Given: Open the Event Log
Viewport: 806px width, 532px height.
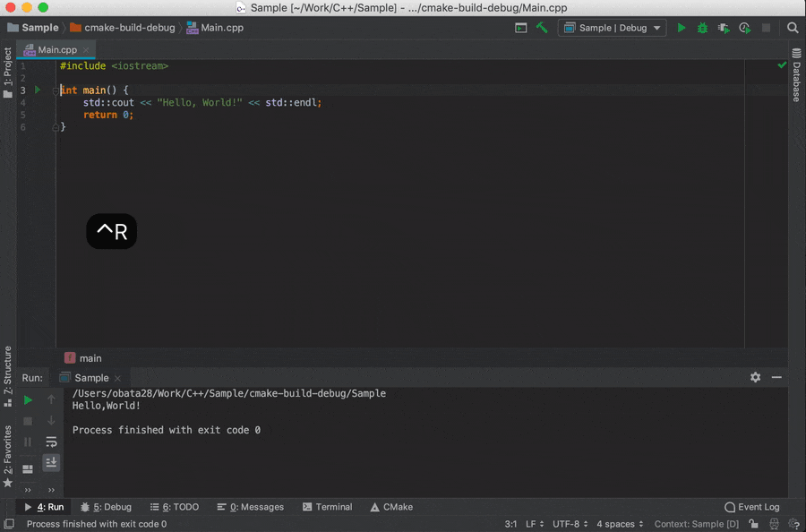Looking at the screenshot, I should coord(752,507).
